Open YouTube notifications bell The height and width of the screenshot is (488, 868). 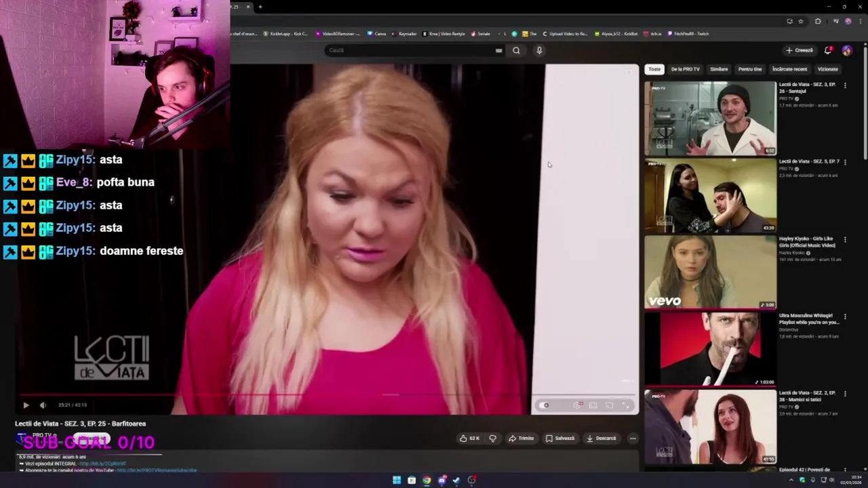coord(828,50)
